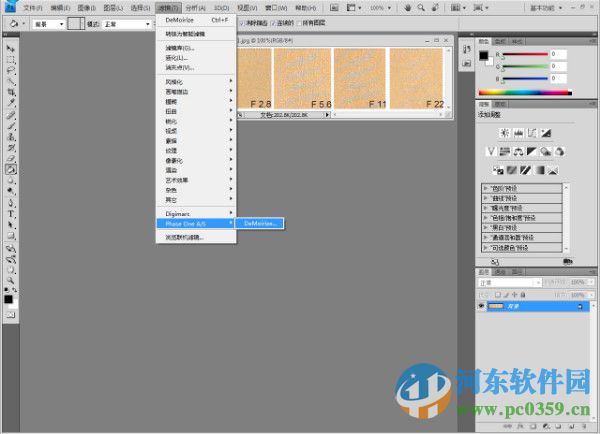Add an Exposure adjustment
Viewport: 600px width, 434px height.
click(x=546, y=133)
